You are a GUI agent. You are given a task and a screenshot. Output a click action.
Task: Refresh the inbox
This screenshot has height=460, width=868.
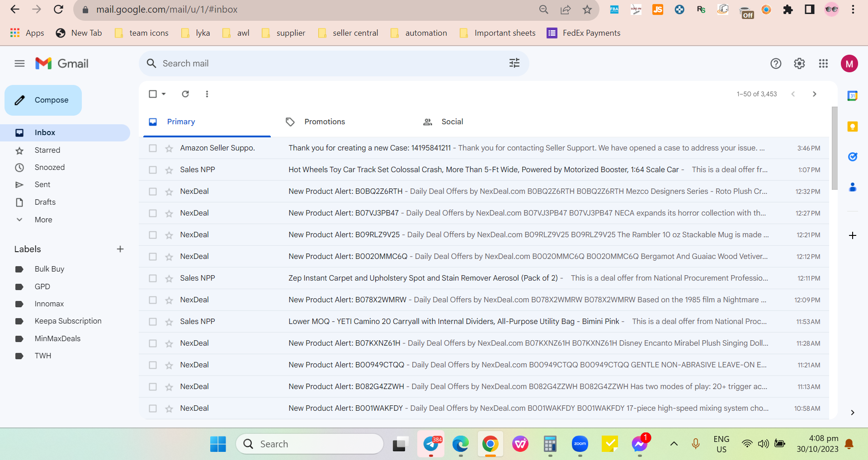tap(185, 94)
